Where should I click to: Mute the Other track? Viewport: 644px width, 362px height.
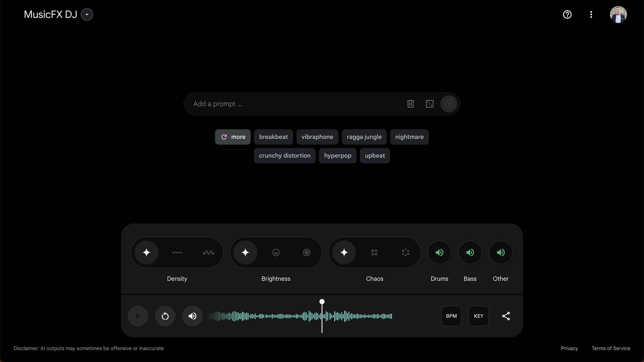501,252
